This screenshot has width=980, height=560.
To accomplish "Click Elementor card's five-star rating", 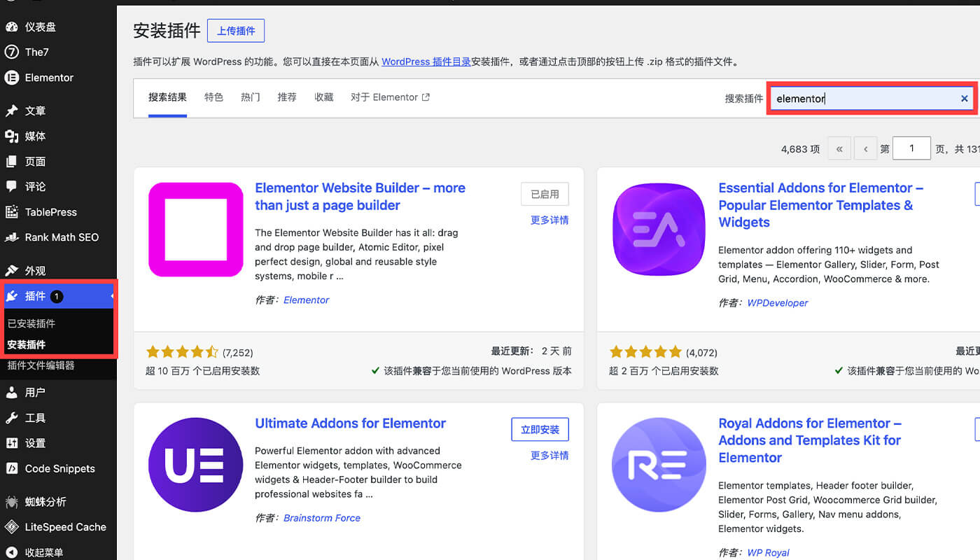I will pos(182,352).
